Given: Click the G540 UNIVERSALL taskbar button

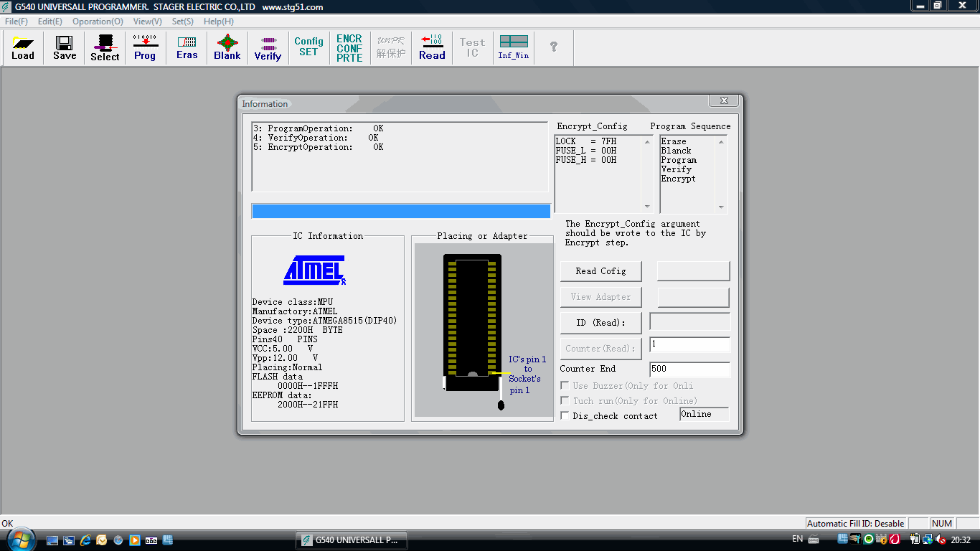Looking at the screenshot, I should click(x=352, y=540).
